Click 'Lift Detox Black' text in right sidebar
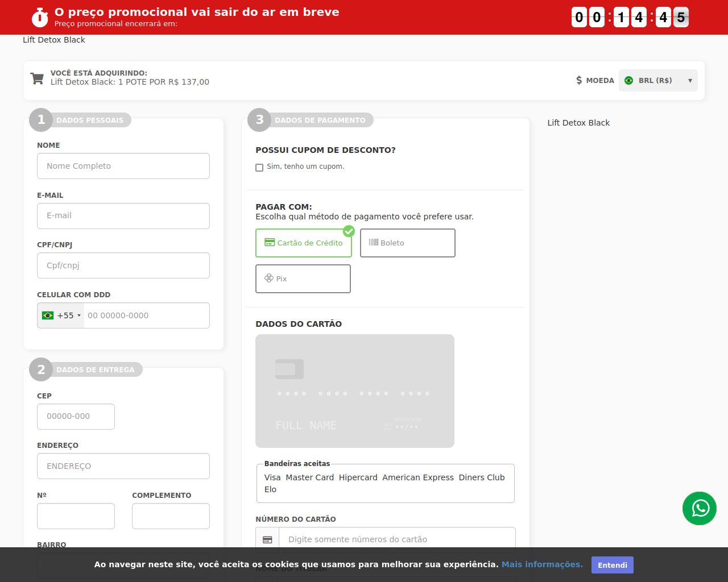Viewport: 728px width, 582px height. coord(578,123)
